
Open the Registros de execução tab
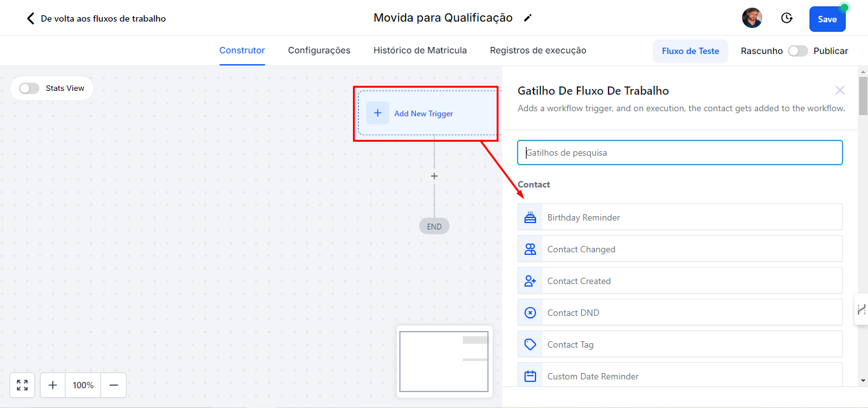tap(538, 50)
